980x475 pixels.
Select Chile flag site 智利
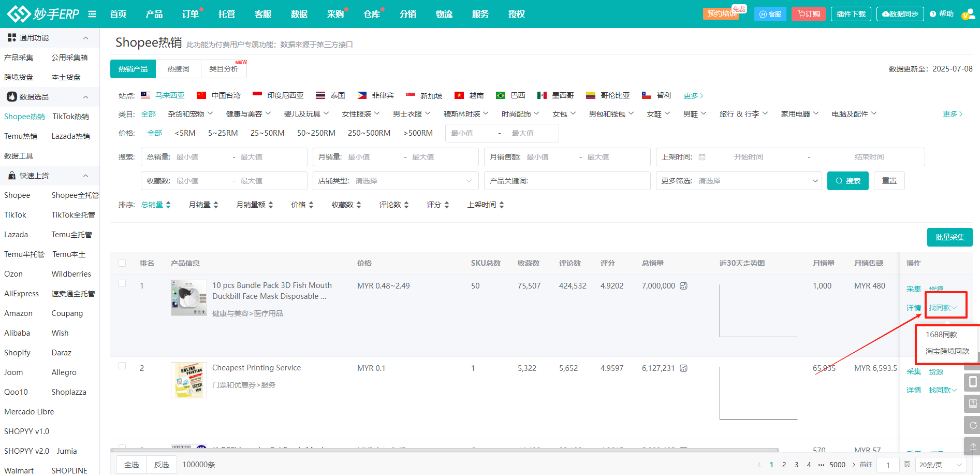(656, 95)
